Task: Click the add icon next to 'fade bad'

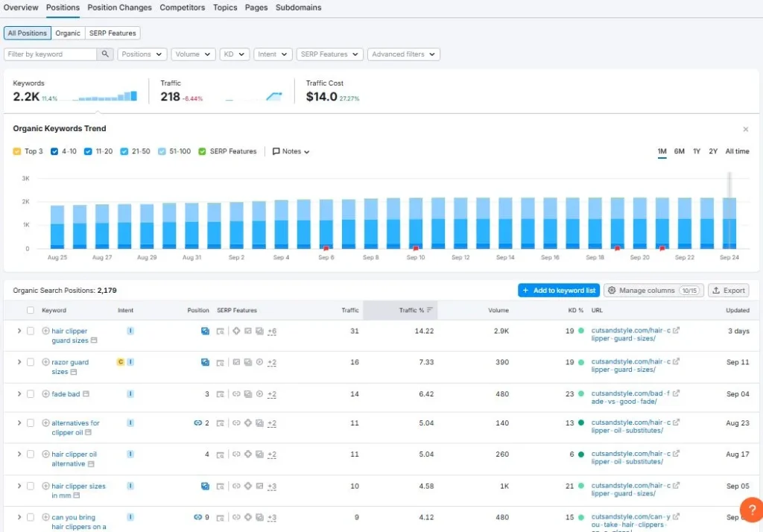Action: [45, 393]
